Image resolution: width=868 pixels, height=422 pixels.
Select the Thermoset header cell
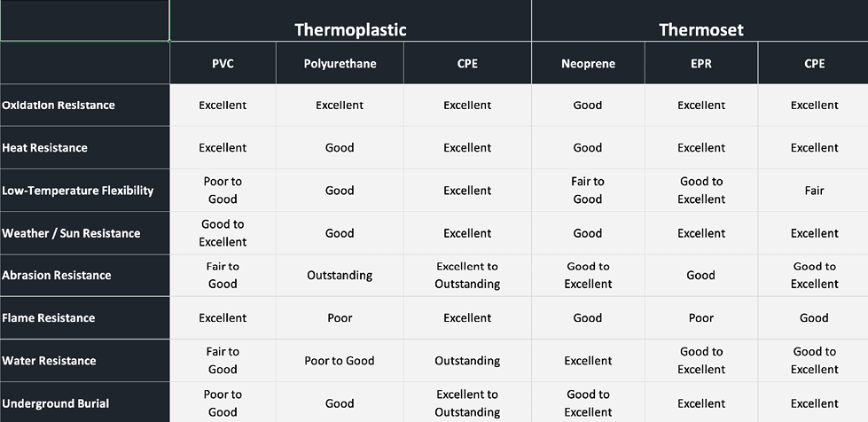[700, 20]
